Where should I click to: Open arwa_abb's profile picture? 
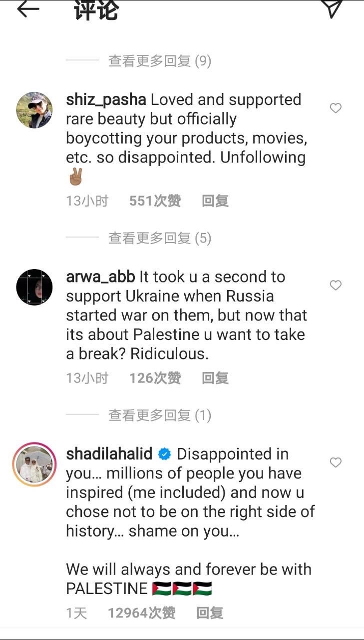pos(34,287)
